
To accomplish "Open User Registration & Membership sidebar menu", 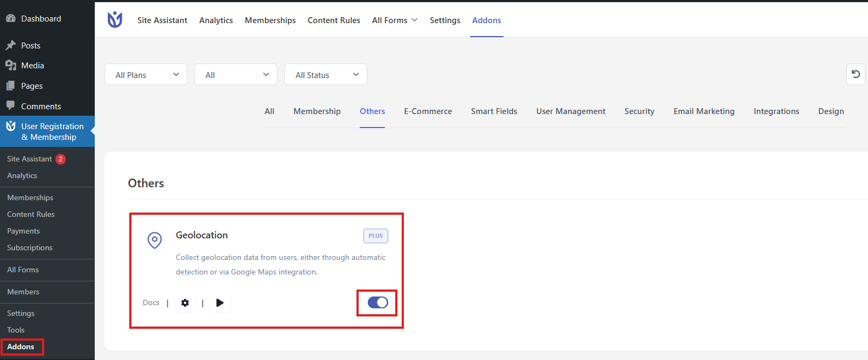I will pos(47,131).
